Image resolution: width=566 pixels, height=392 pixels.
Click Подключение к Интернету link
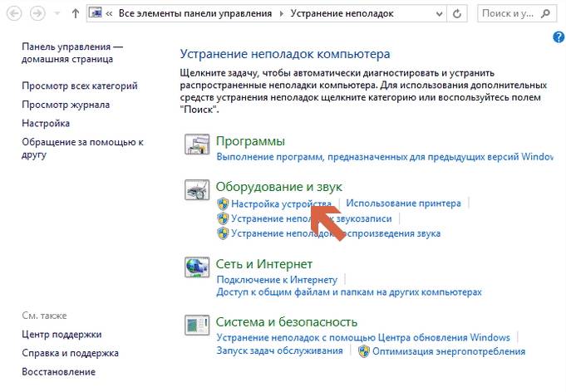(276, 280)
